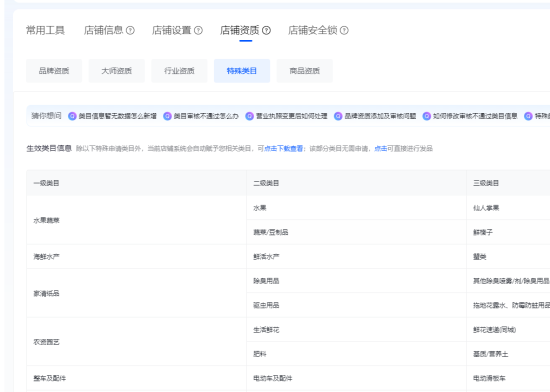Screen dimensions: 550x392
Task: Select the 特殊类目 sub-tab
Action: (x=242, y=71)
